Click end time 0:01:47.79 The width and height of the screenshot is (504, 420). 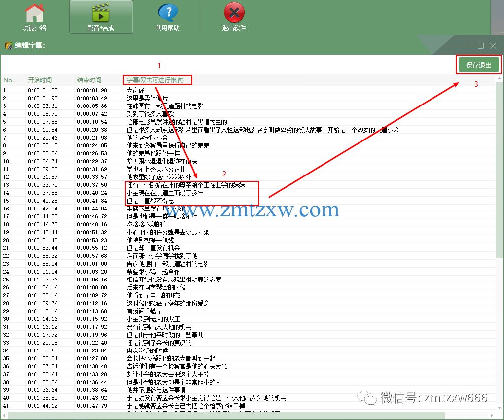[92, 406]
